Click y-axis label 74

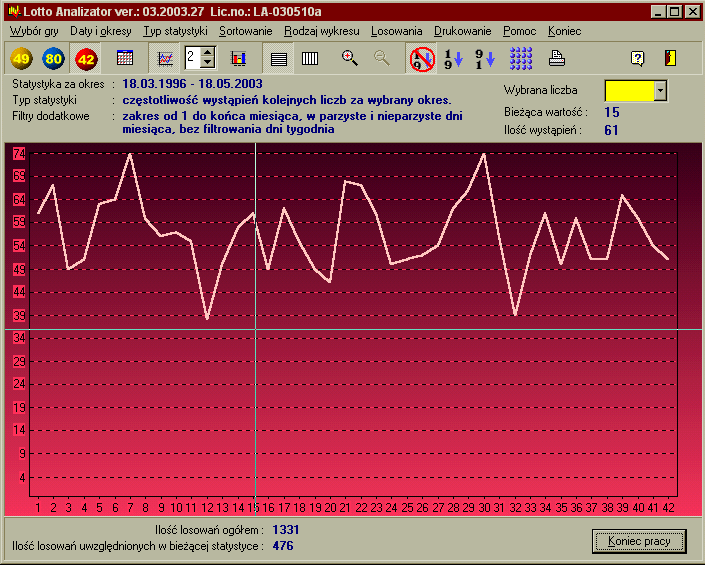(x=19, y=154)
